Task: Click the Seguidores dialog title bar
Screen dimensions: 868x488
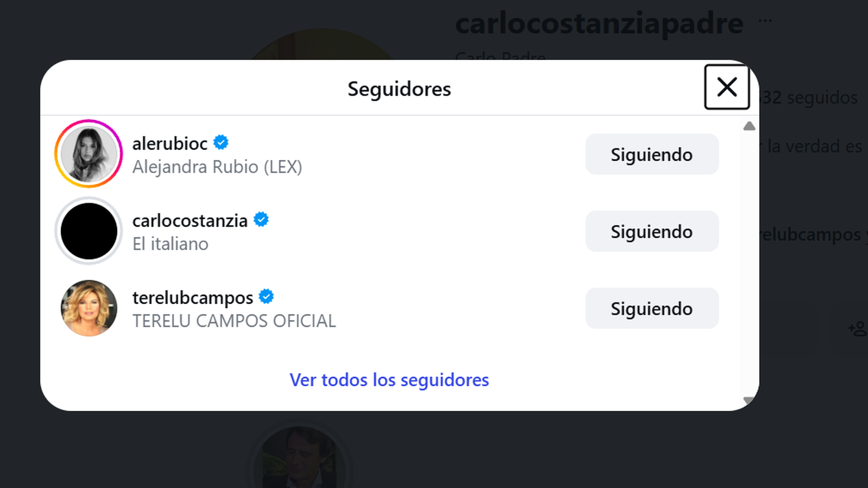Action: click(399, 89)
